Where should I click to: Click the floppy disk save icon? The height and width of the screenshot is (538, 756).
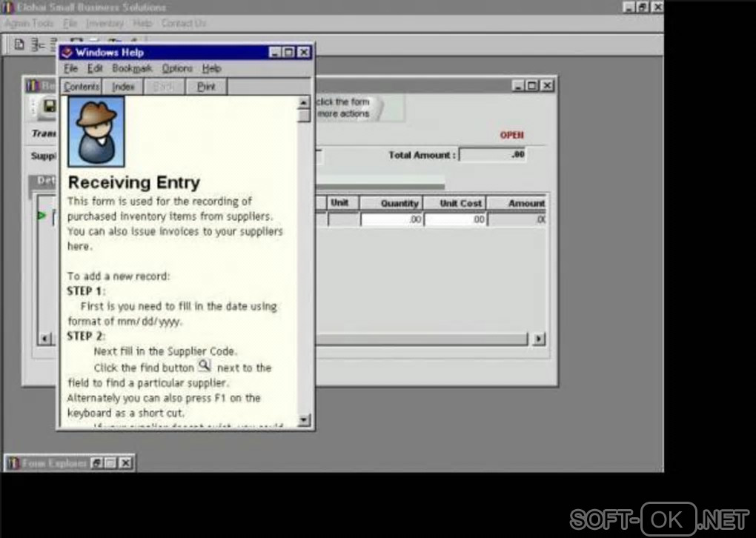(x=49, y=105)
